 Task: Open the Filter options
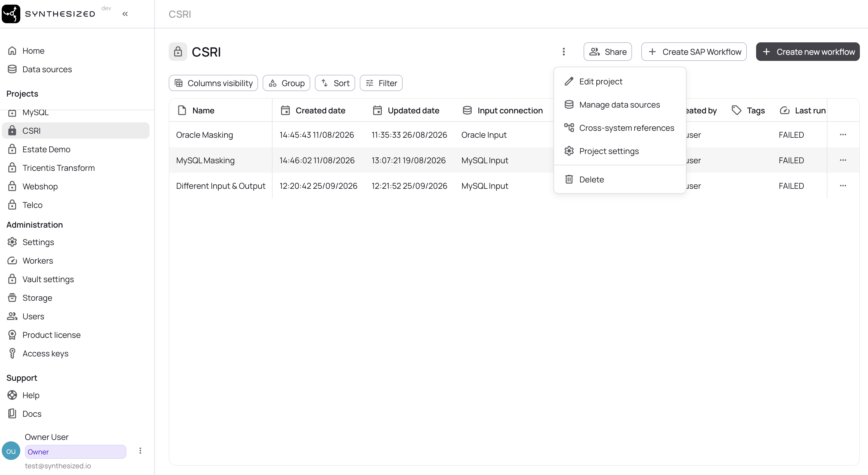[x=381, y=83]
